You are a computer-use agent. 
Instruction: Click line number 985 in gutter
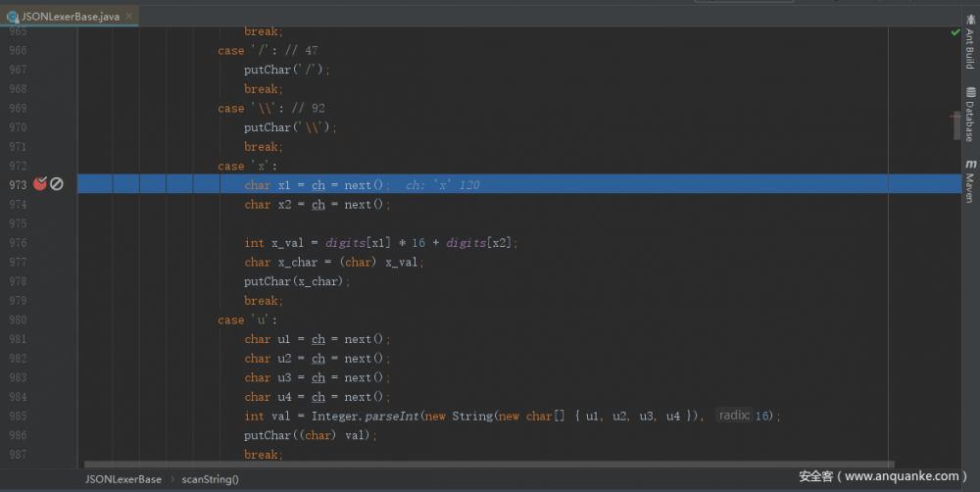click(x=18, y=416)
